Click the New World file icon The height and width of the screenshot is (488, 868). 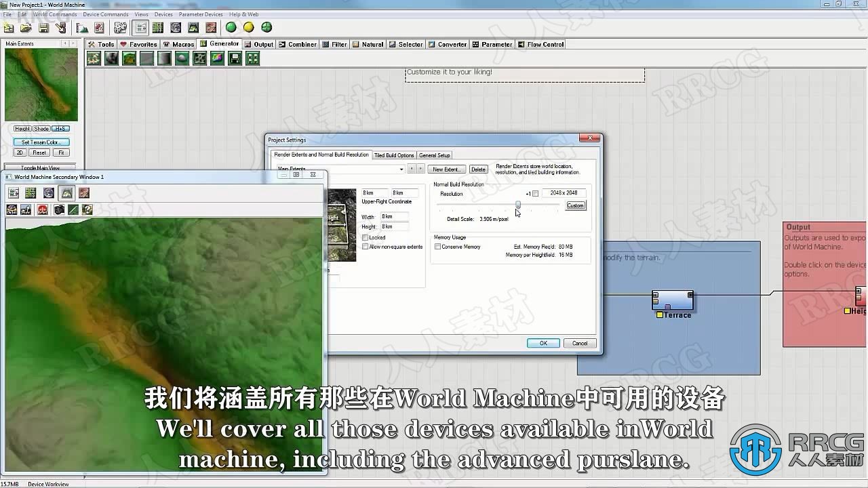click(x=9, y=28)
